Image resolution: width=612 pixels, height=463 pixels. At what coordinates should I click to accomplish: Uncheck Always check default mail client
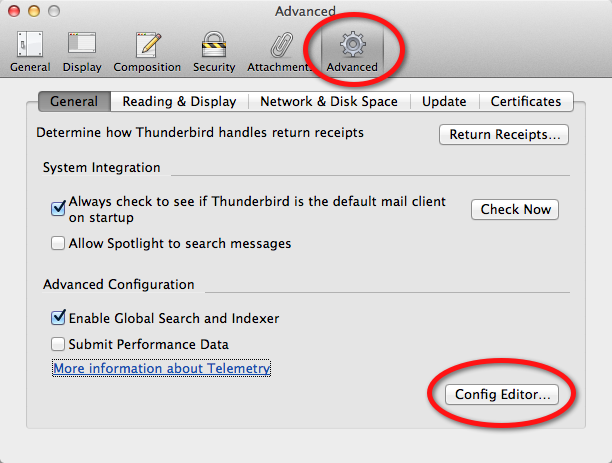click(x=58, y=208)
